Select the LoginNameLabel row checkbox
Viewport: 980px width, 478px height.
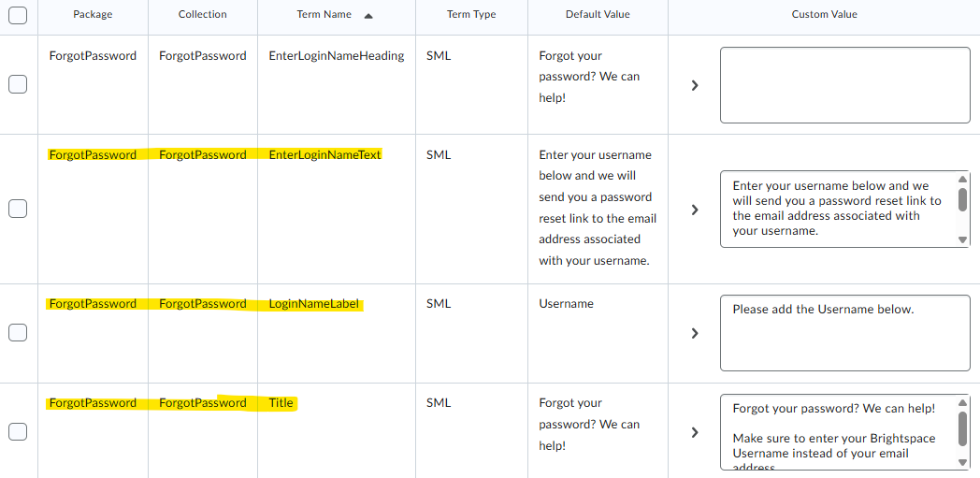18,332
